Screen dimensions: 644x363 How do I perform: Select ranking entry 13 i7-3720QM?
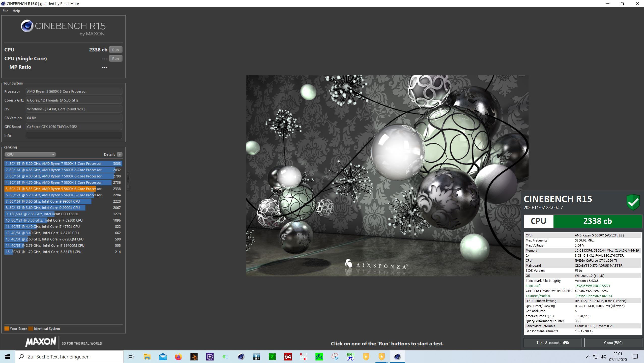click(63, 239)
